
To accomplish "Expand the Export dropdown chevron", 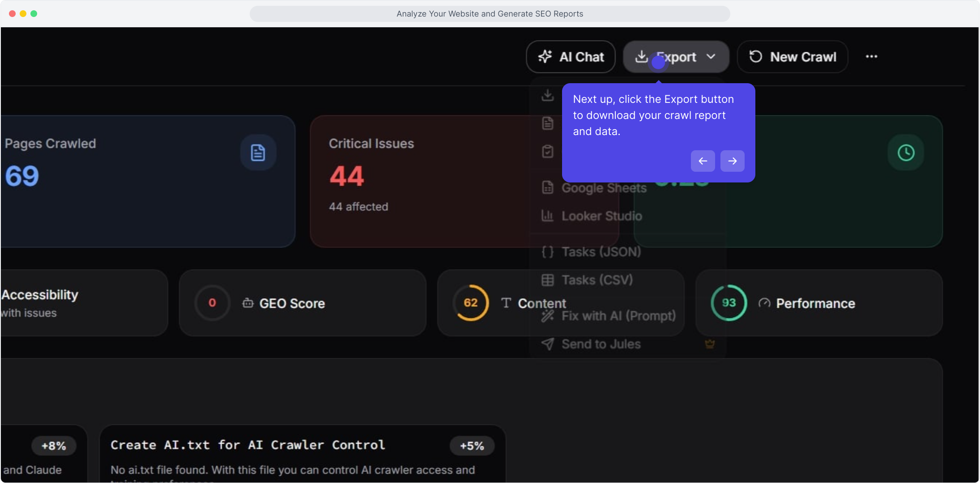I will tap(711, 57).
